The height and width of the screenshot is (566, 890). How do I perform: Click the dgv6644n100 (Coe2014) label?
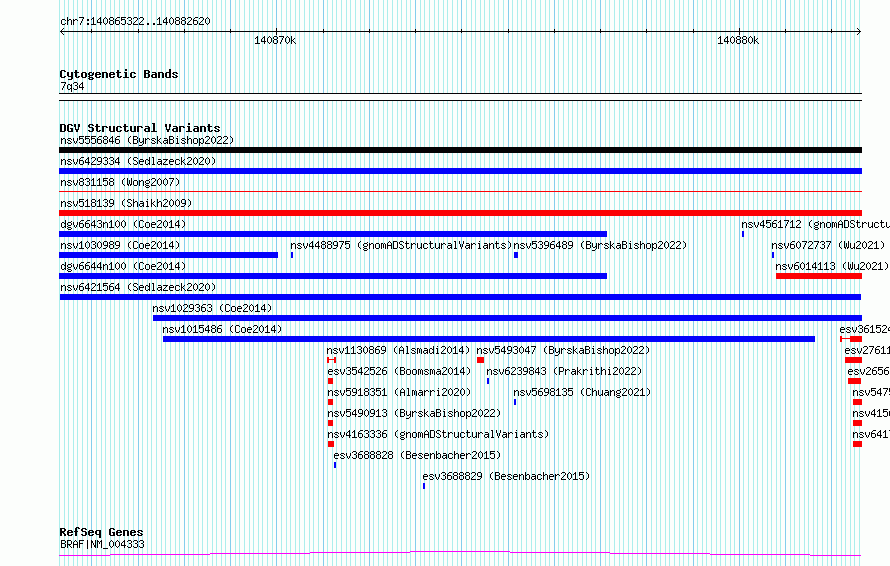point(123,266)
